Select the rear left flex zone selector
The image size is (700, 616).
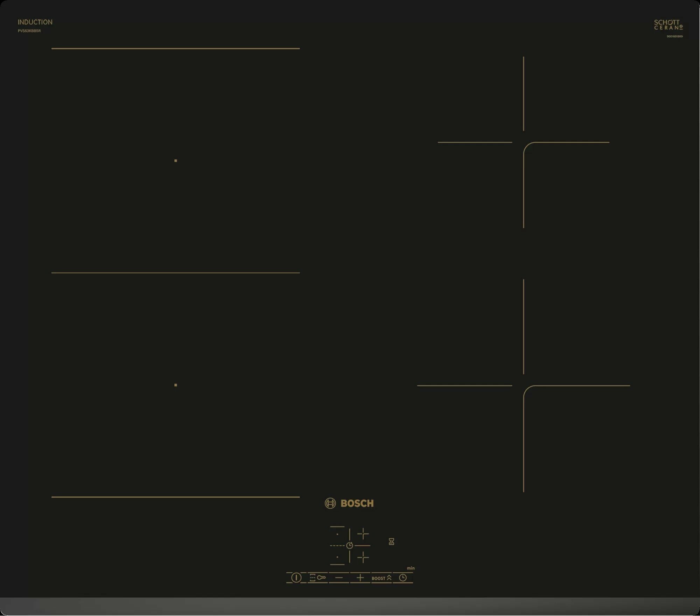click(x=337, y=534)
